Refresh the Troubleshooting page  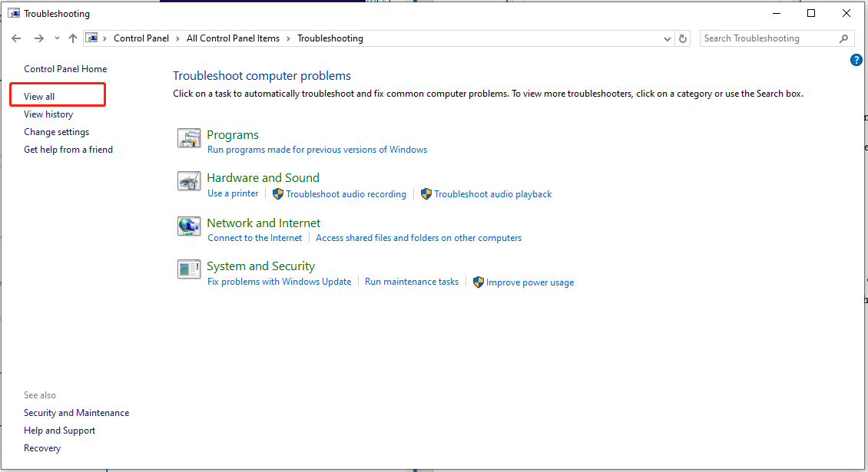pyautogui.click(x=683, y=38)
